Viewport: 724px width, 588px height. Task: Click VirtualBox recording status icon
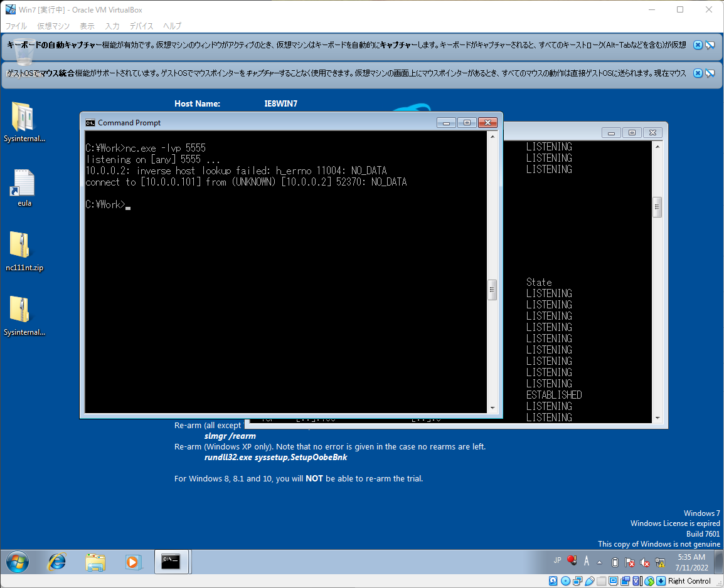626,581
